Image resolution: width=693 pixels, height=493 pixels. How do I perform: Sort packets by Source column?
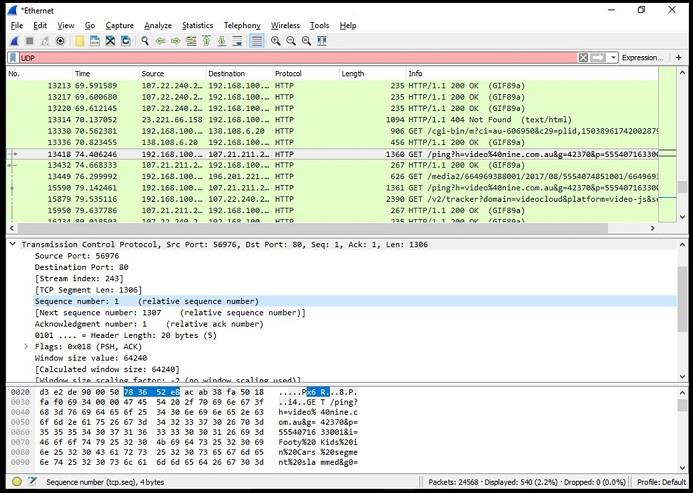pyautogui.click(x=172, y=74)
